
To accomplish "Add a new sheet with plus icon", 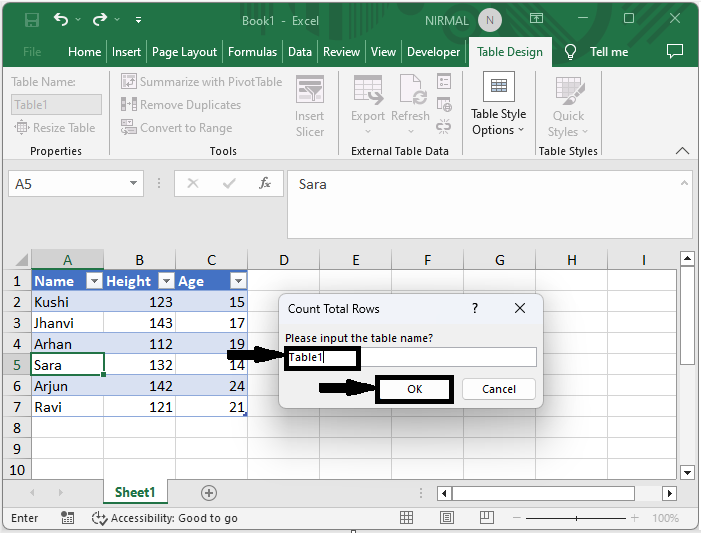I will (x=209, y=493).
